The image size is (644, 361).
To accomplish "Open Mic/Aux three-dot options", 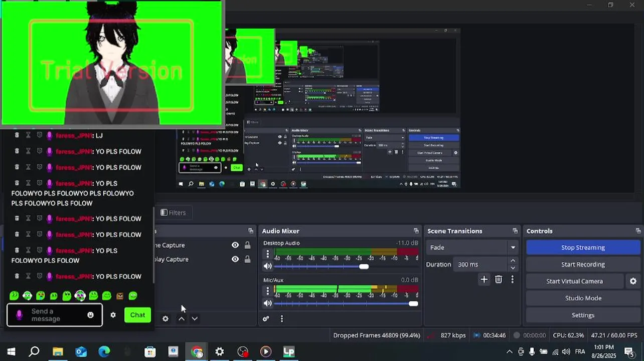I will pyautogui.click(x=267, y=291).
